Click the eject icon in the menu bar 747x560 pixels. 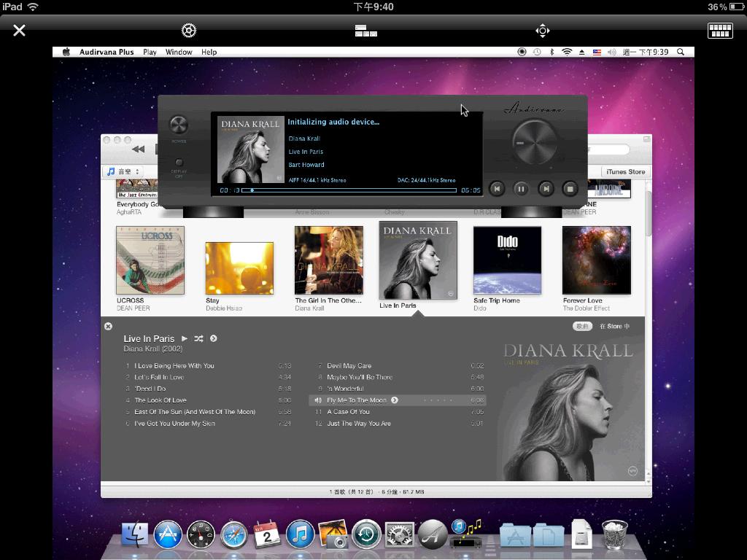point(581,52)
